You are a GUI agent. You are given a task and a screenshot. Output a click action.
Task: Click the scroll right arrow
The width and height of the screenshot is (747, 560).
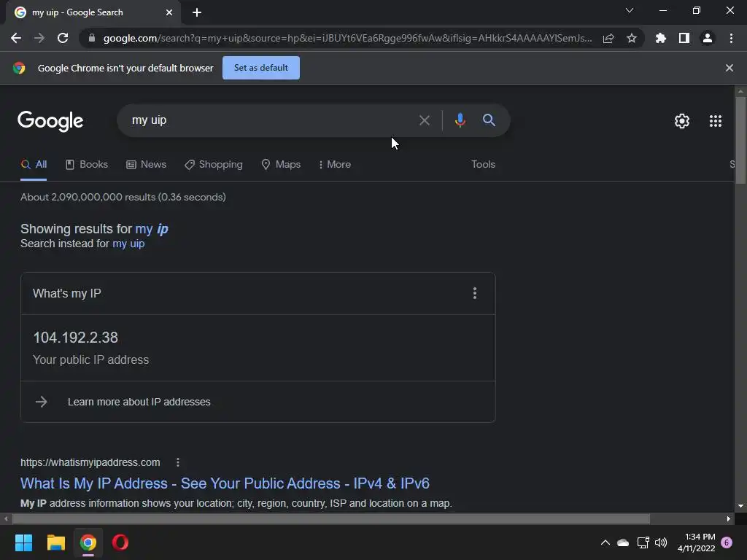click(729, 518)
